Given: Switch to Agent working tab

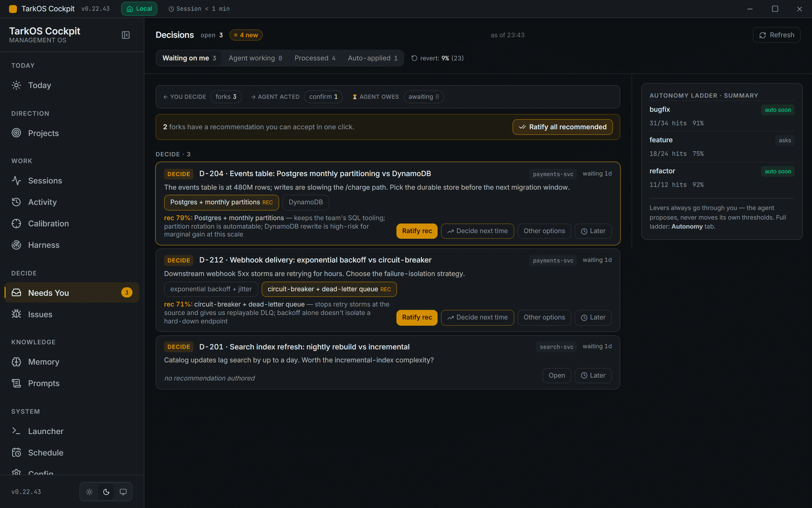Looking at the screenshot, I should click(255, 58).
